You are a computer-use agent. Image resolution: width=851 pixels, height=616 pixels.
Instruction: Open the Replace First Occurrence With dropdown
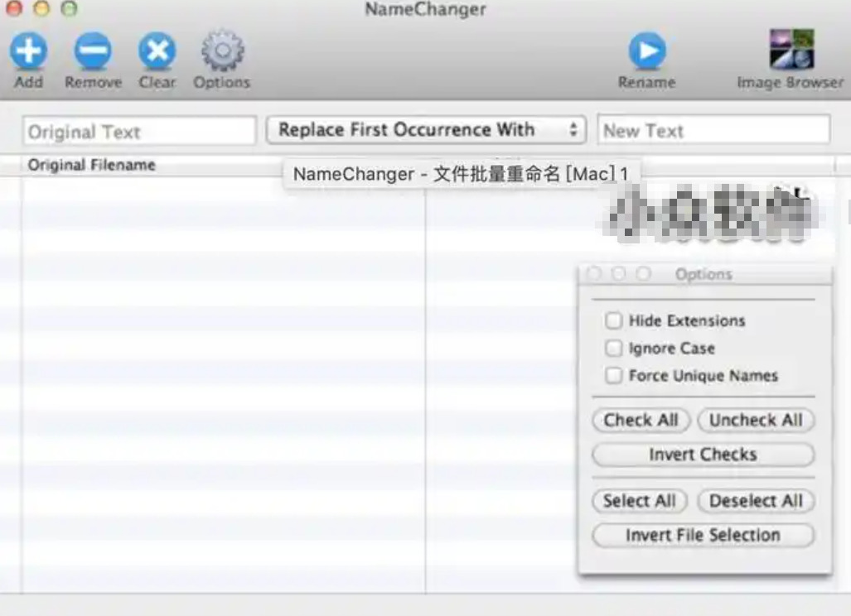click(426, 130)
